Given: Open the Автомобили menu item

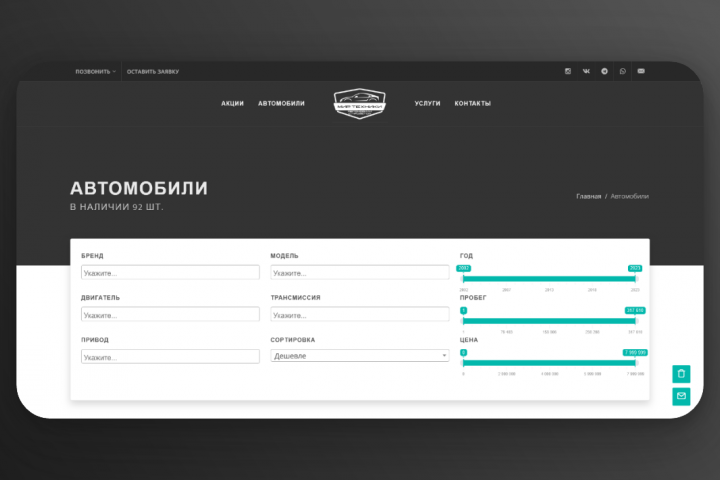Looking at the screenshot, I should 281,104.
